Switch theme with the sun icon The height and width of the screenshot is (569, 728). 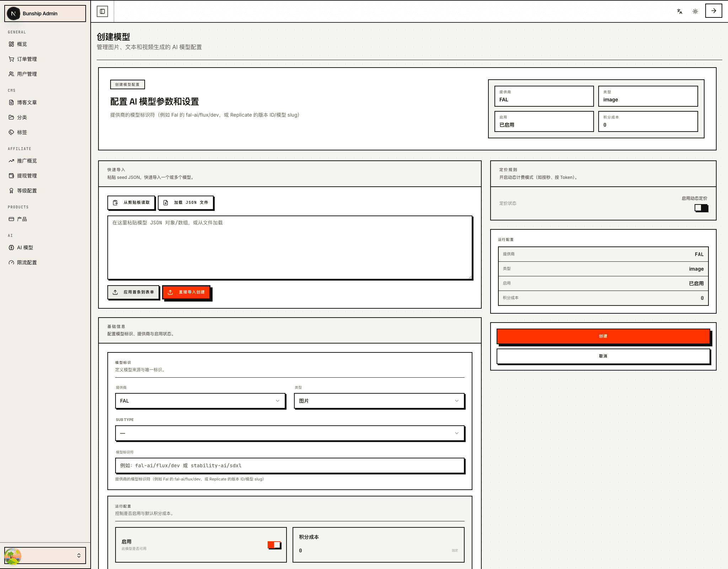click(x=695, y=11)
